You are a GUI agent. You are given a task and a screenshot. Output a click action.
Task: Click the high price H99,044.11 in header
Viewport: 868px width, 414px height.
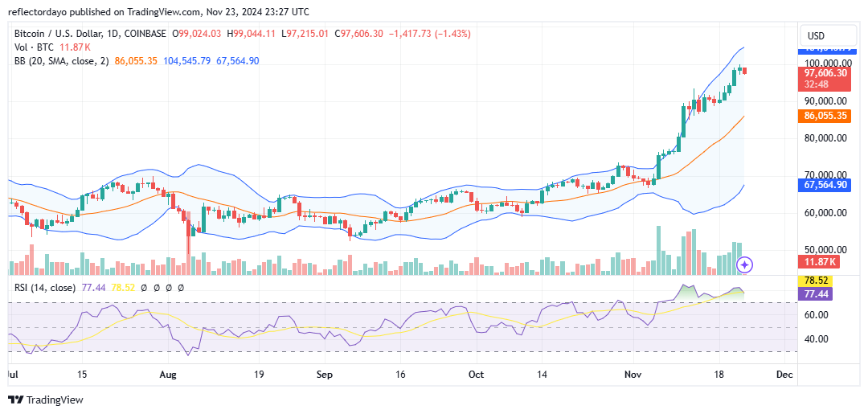click(x=252, y=34)
